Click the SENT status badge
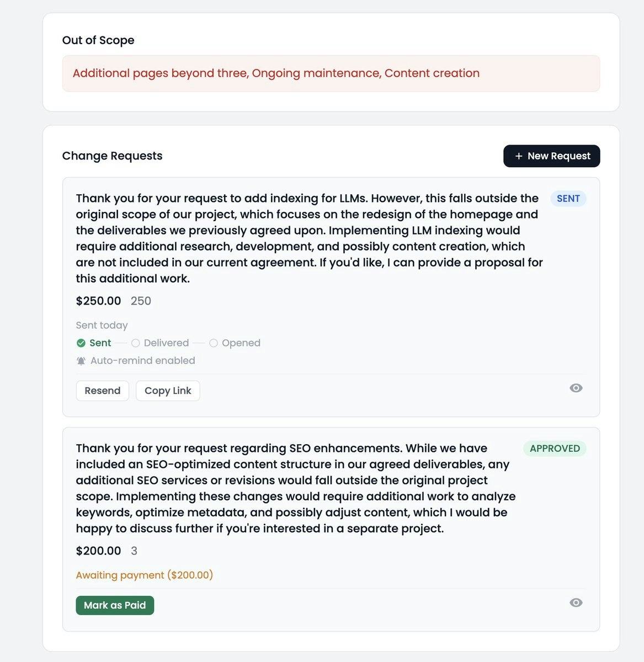Screen dimensions: 644x662 [568, 199]
